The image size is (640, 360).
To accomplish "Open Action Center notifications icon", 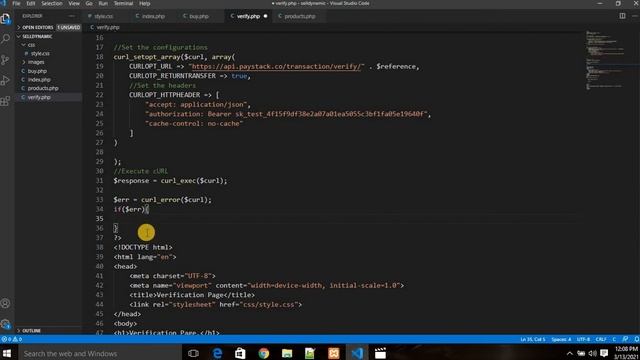I will (x=604, y=353).
